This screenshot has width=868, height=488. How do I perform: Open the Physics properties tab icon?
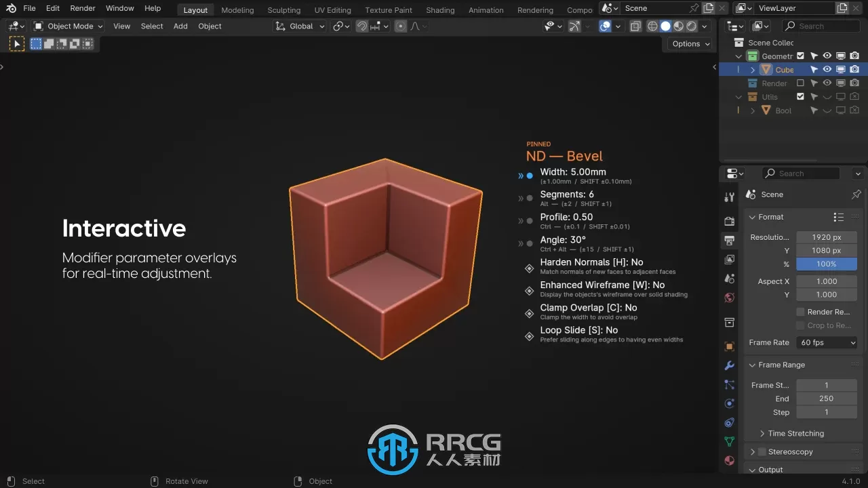pos(730,403)
